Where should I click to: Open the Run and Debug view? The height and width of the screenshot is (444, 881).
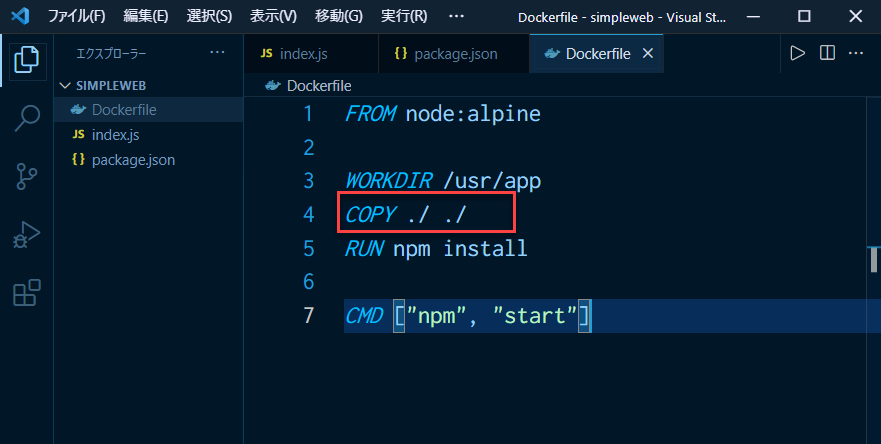(x=26, y=235)
